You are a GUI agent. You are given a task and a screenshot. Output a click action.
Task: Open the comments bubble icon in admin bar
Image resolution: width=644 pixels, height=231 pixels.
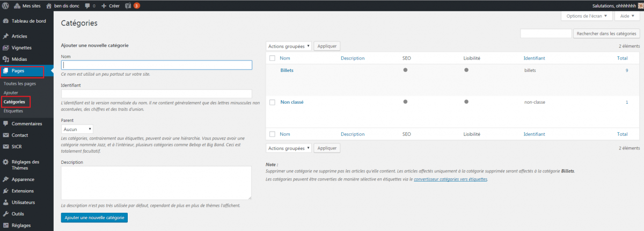87,5
